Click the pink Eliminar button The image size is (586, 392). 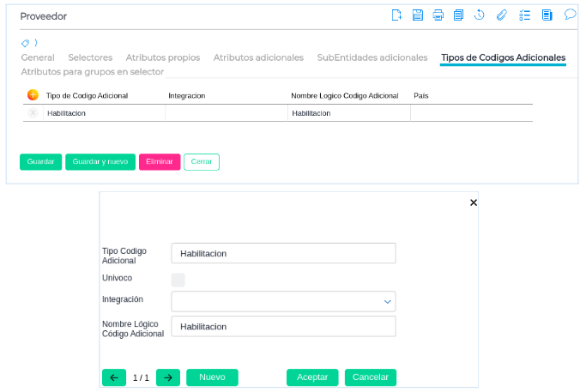160,162
